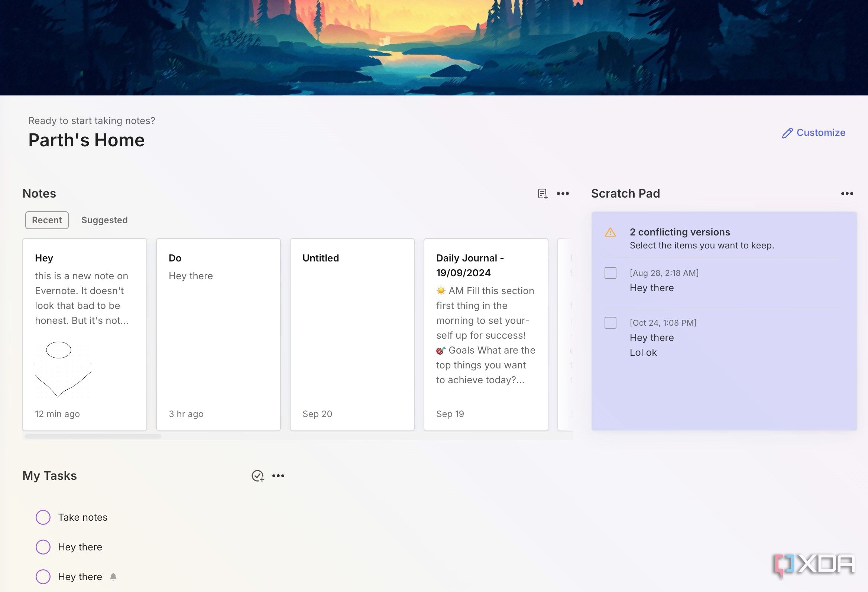Click the Notes horizontal scrollbar
The image size is (868, 592).
(x=93, y=436)
